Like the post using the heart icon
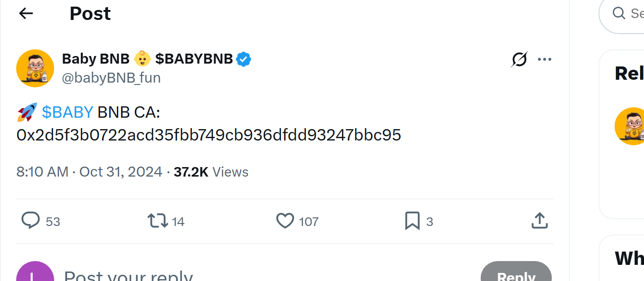The width and height of the screenshot is (644, 281). 285,221
